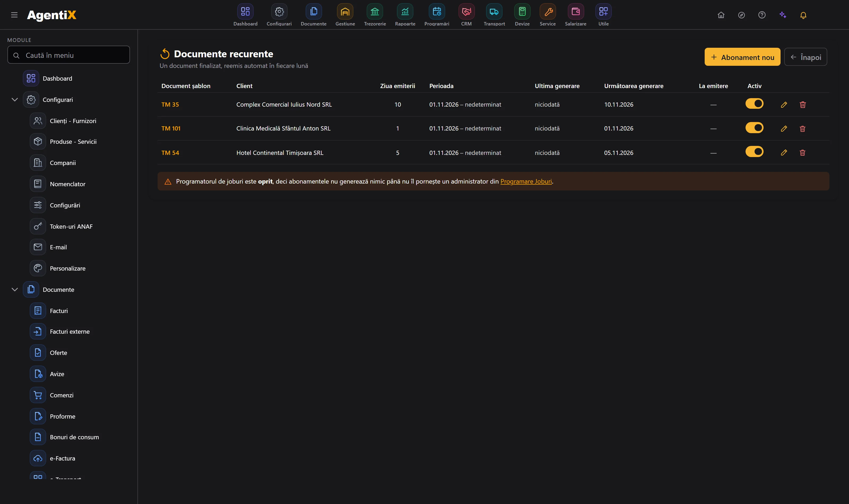The image size is (849, 504).
Task: Focus the Caută în meniu search field
Action: pos(69,55)
